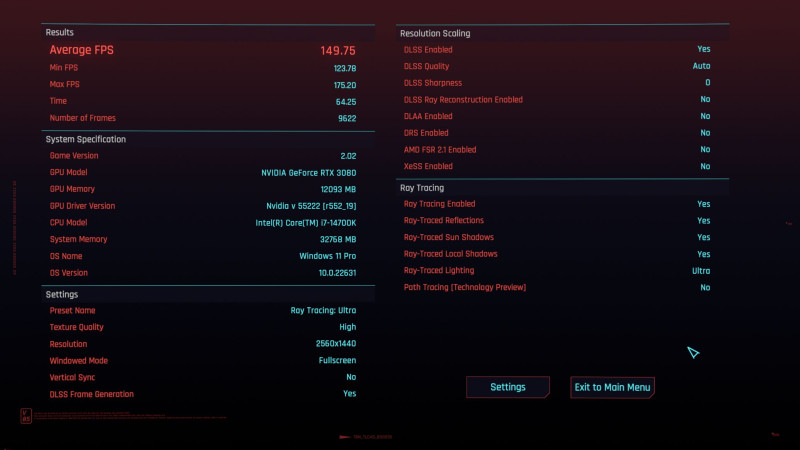Open the Settings button
Viewport: 800px width, 450px height.
[x=508, y=387]
